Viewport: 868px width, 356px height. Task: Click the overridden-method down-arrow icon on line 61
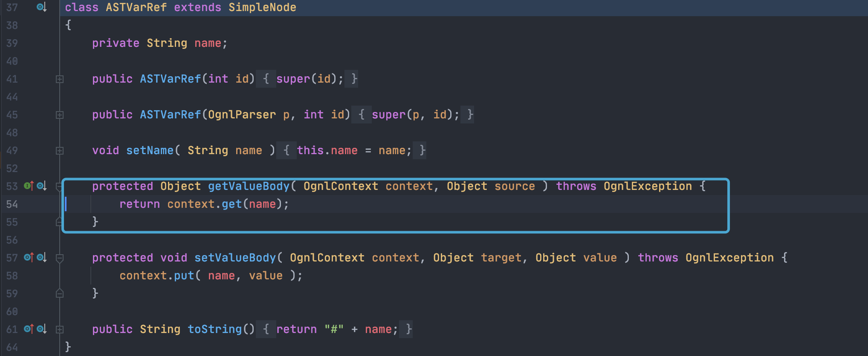tap(41, 329)
